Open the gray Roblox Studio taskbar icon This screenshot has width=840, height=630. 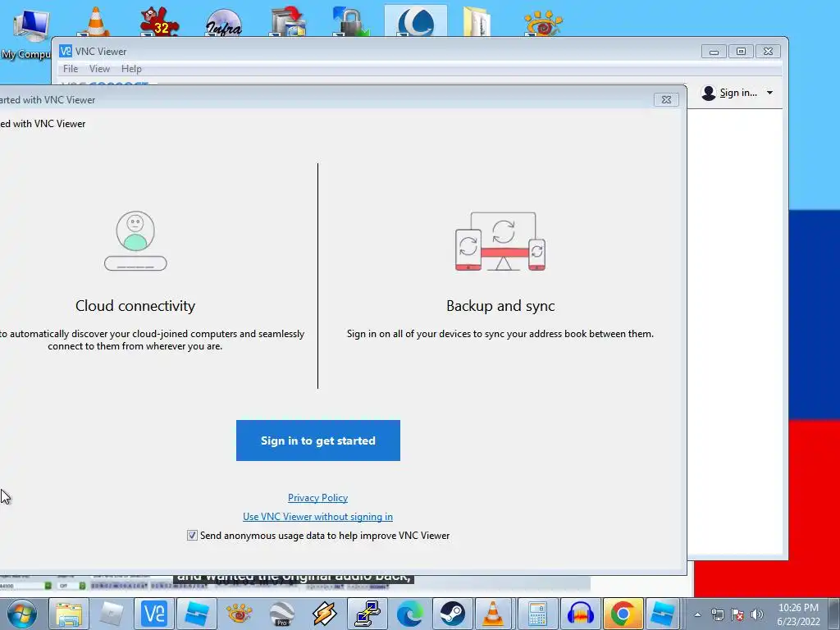pos(112,614)
